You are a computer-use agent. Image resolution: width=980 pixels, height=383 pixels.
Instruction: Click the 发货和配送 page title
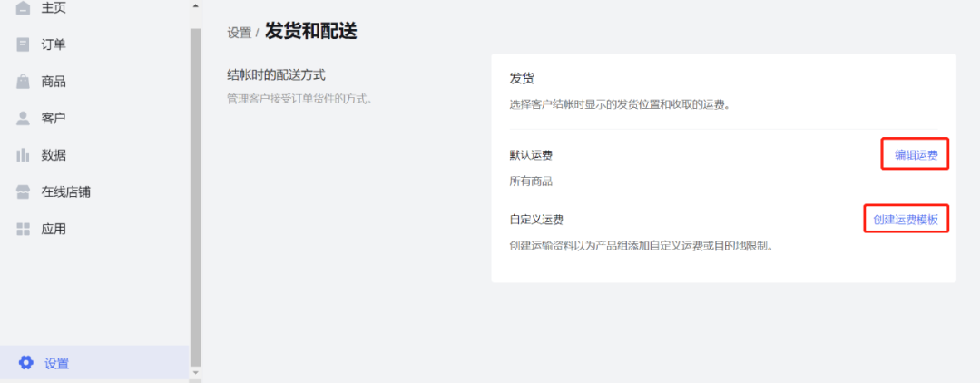click(x=310, y=30)
